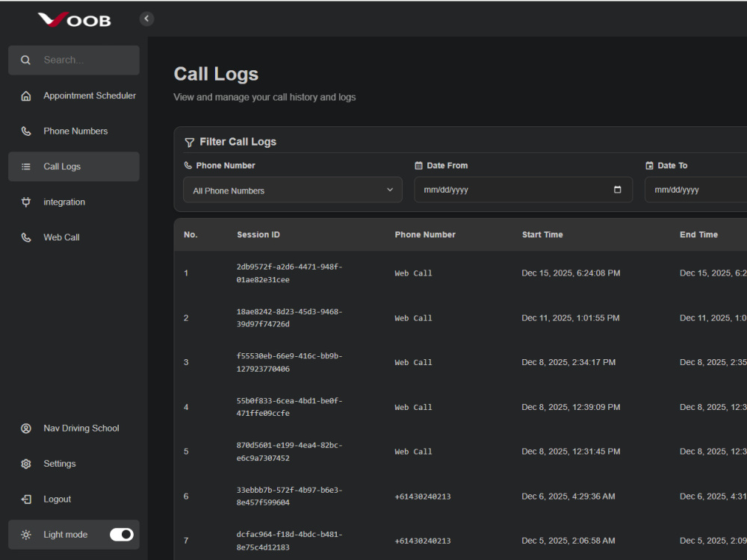Click the Settings gear icon

pos(26,464)
